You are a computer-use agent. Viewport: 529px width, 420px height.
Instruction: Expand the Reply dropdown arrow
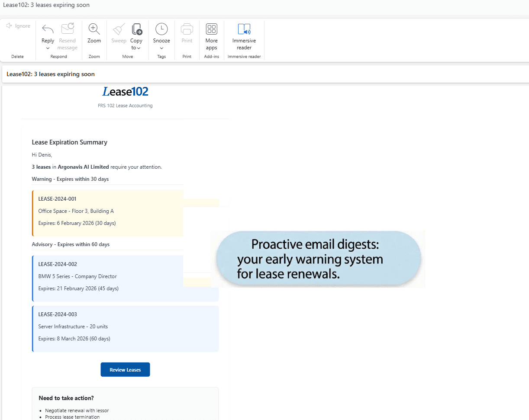coord(48,48)
